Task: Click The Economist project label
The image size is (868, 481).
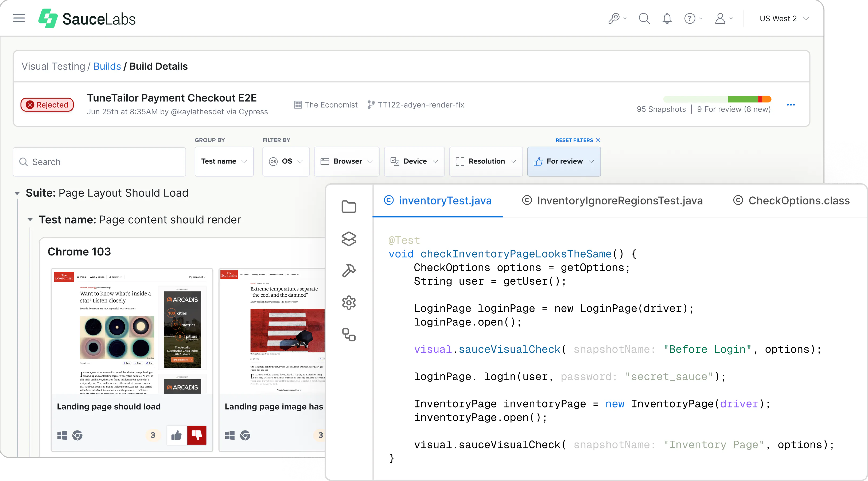Action: (326, 105)
